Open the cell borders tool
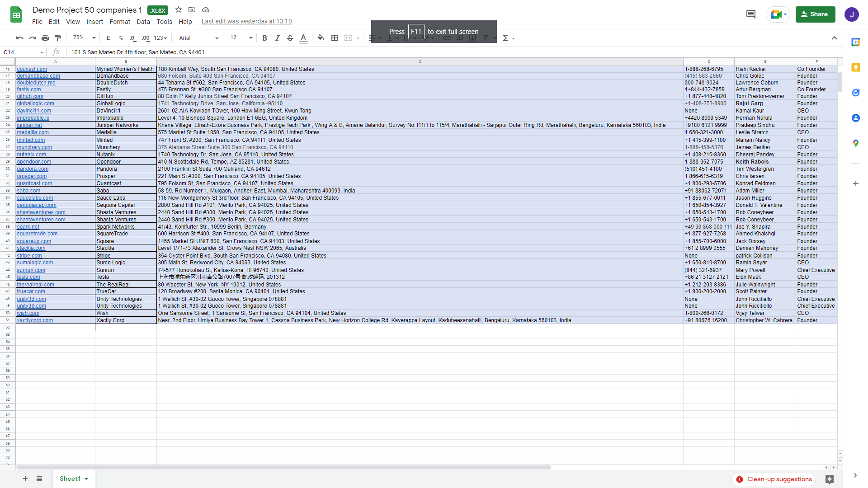The image size is (868, 488). [335, 38]
